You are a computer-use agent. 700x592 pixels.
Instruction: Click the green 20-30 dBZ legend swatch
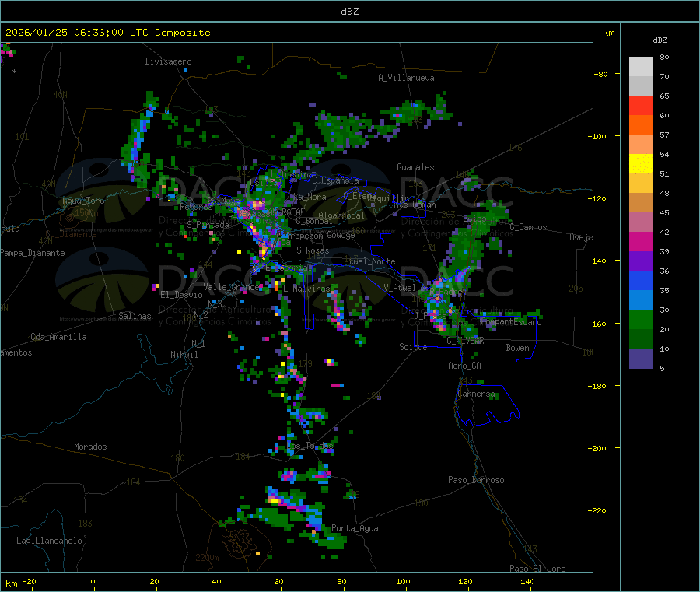[641, 319]
